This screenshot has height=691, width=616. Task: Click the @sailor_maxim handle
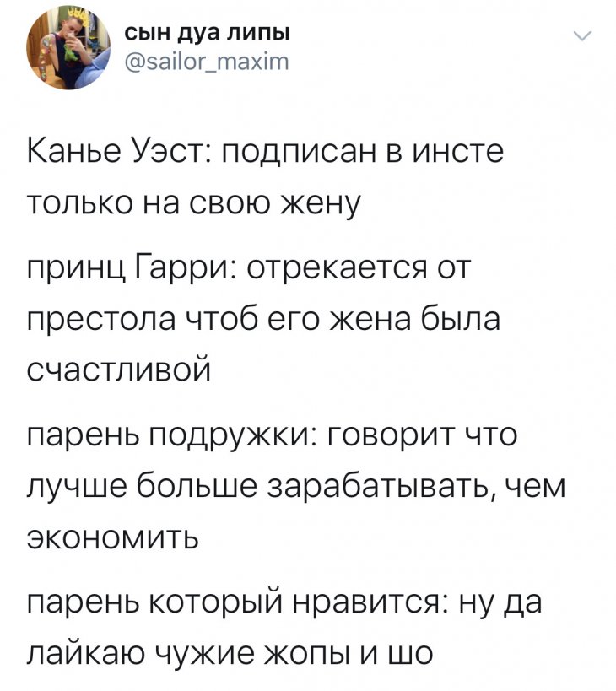[x=207, y=62]
